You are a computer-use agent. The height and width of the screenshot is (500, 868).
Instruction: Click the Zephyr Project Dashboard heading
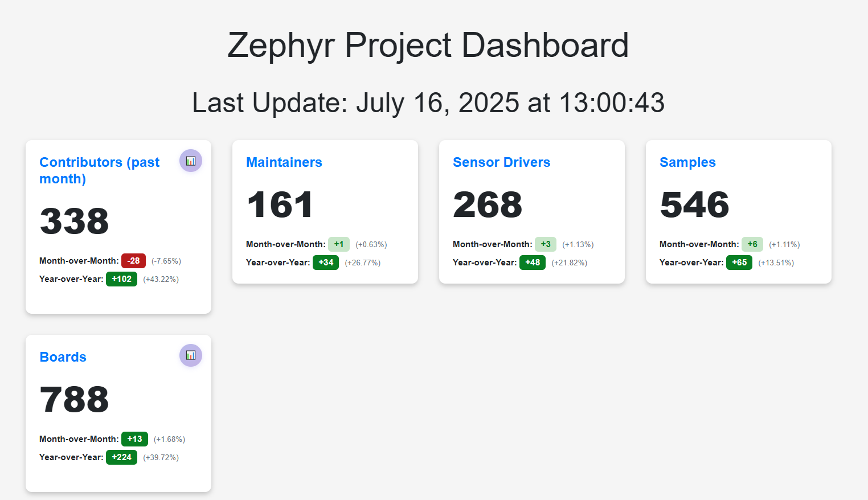tap(428, 45)
